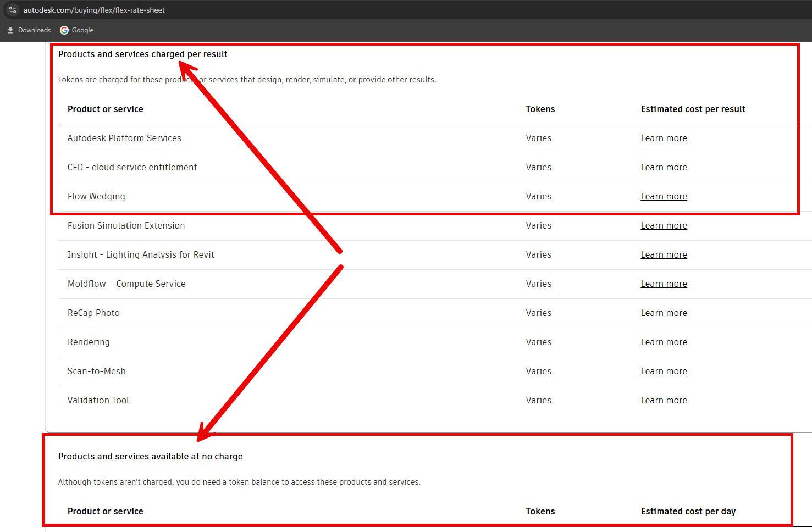Click 'Tokens are charged for these products' description
This screenshot has width=812, height=532.
(247, 80)
